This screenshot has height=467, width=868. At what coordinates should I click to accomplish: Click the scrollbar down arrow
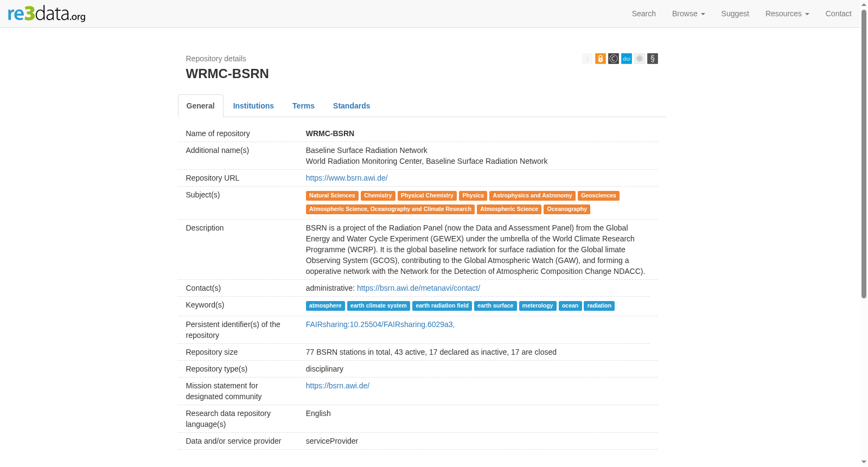[x=864, y=463]
